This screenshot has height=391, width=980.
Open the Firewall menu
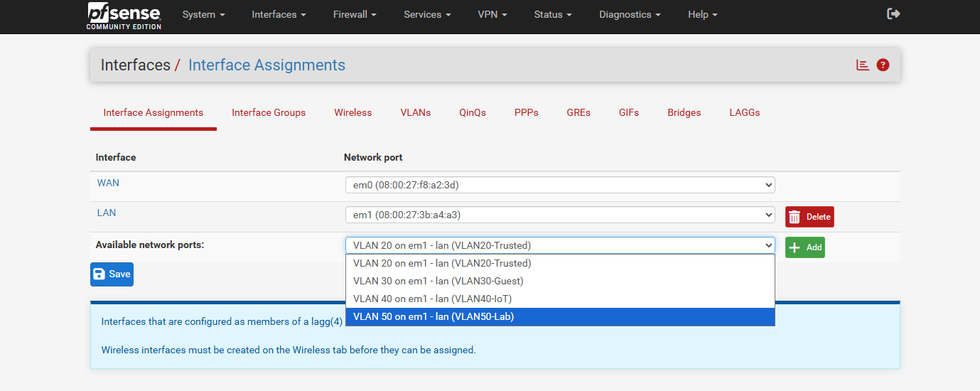coord(355,14)
